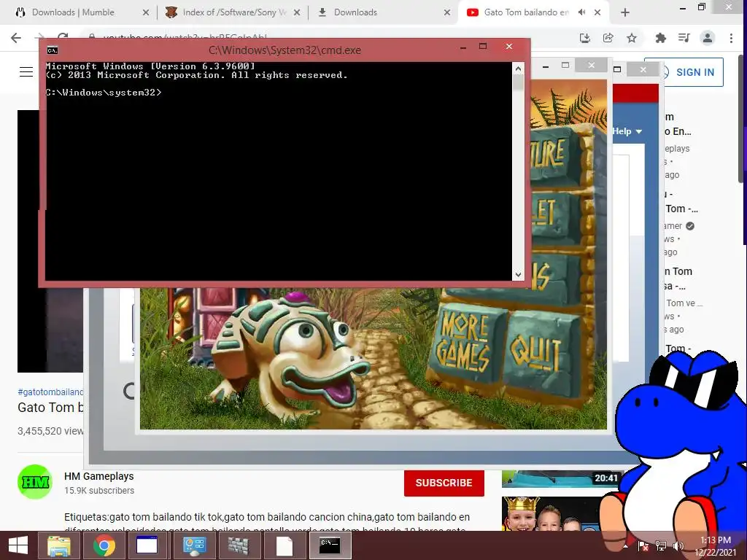Select the Gato Tom bailando YouTube tab
Viewport: 747px width, 560px height.
pyautogui.click(x=527, y=12)
